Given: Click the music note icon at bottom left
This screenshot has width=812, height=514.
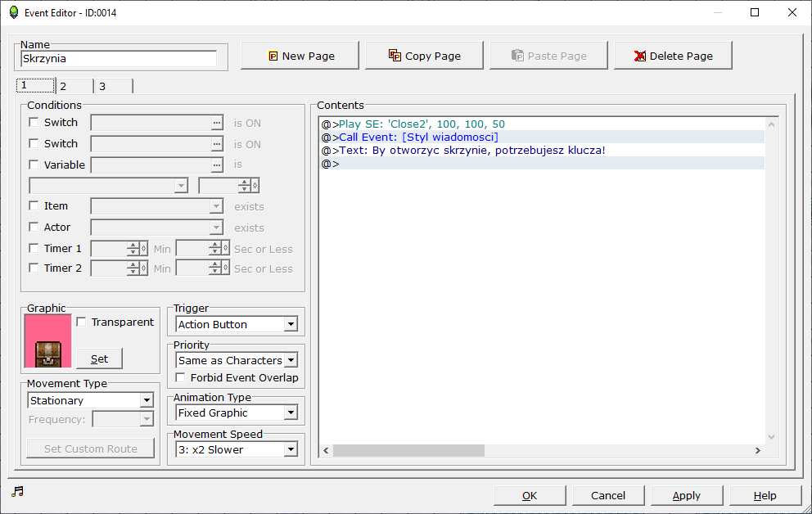Looking at the screenshot, I should 18,491.
